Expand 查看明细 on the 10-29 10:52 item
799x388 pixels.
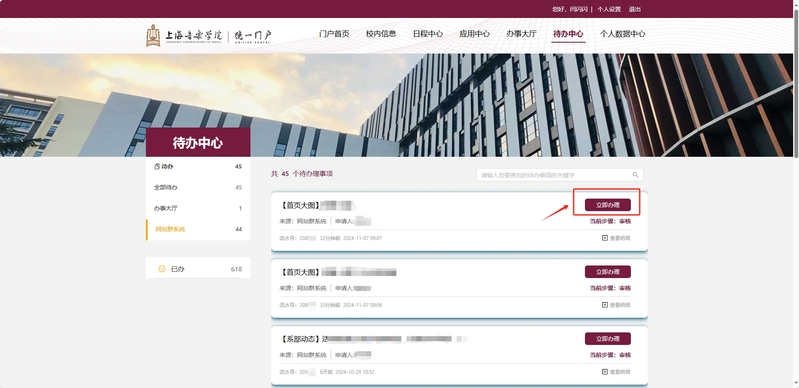pyautogui.click(x=616, y=372)
